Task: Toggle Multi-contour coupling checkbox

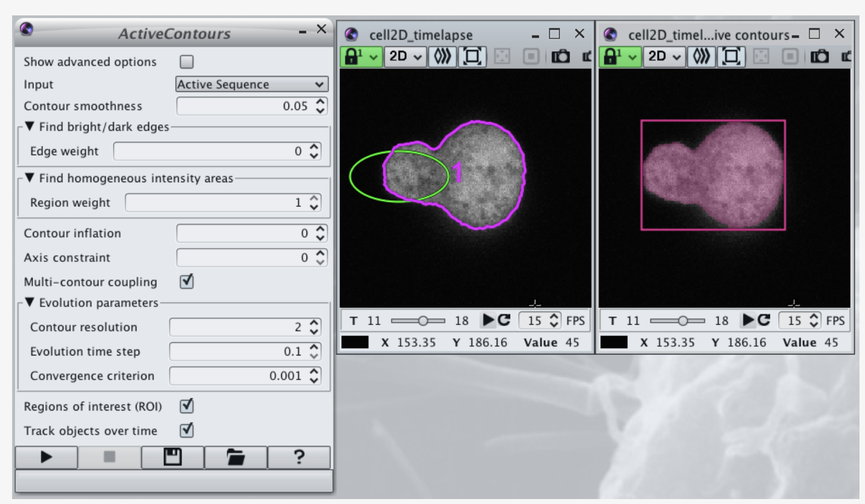Action: click(187, 282)
